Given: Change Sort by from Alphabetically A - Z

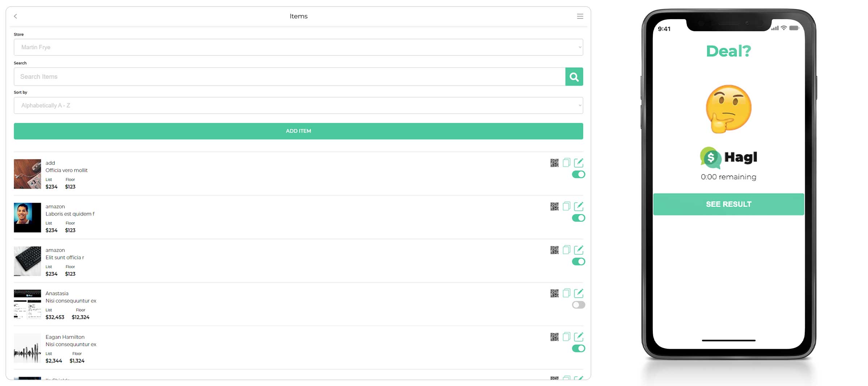Looking at the screenshot, I should pos(298,105).
